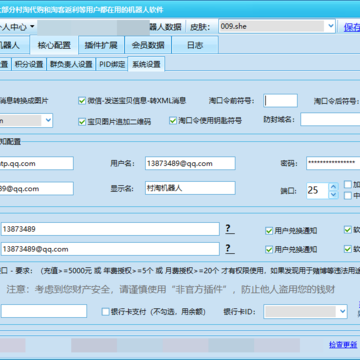Click the 淘口令后符号 label
The image size is (360, 360).
pos(336,101)
